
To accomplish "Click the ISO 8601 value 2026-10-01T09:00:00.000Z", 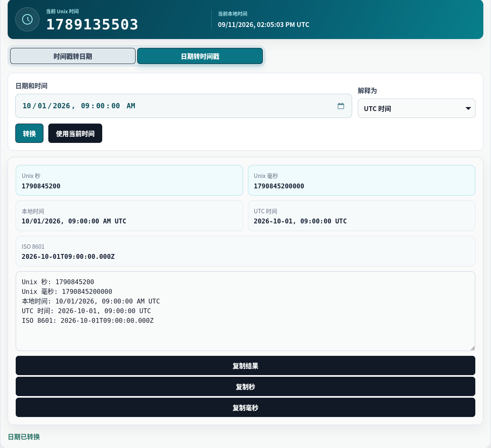I will [x=68, y=256].
